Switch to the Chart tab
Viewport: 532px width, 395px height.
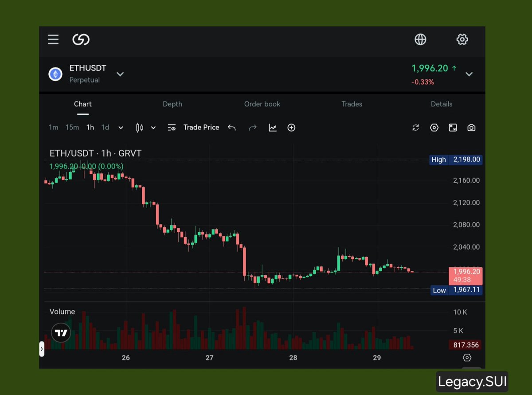pos(83,104)
